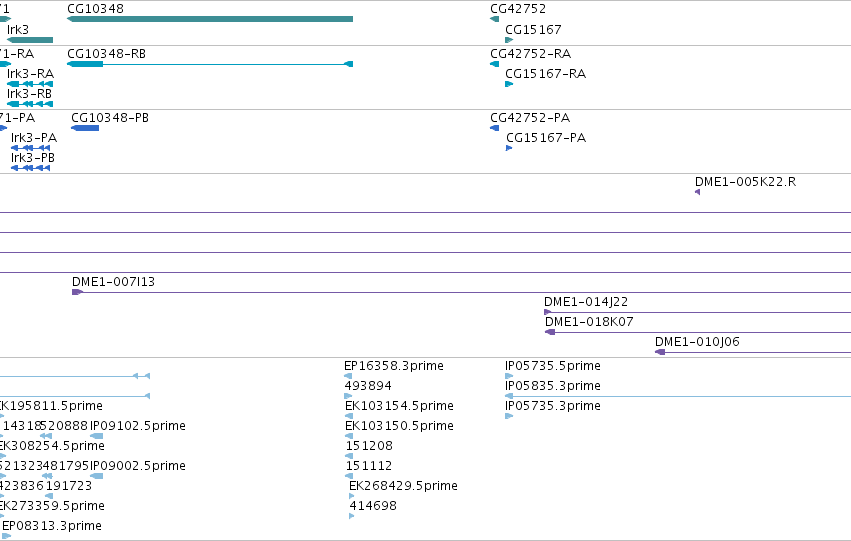This screenshot has width=851, height=541.
Task: Select the DME1-007I13 clone start glyph
Action: pos(78,292)
